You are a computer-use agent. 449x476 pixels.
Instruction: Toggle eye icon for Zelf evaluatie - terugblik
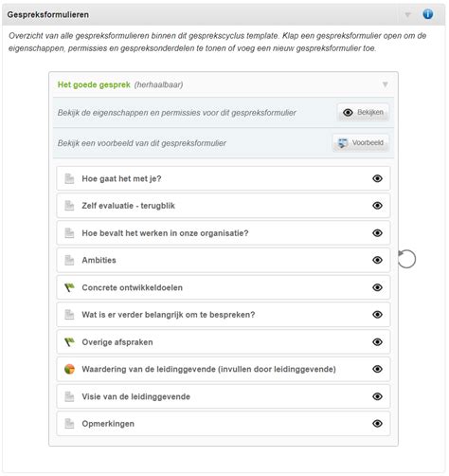pyautogui.click(x=377, y=206)
